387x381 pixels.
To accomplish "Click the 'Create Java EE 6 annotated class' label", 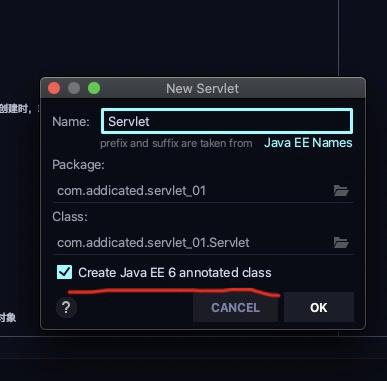I will (175, 273).
